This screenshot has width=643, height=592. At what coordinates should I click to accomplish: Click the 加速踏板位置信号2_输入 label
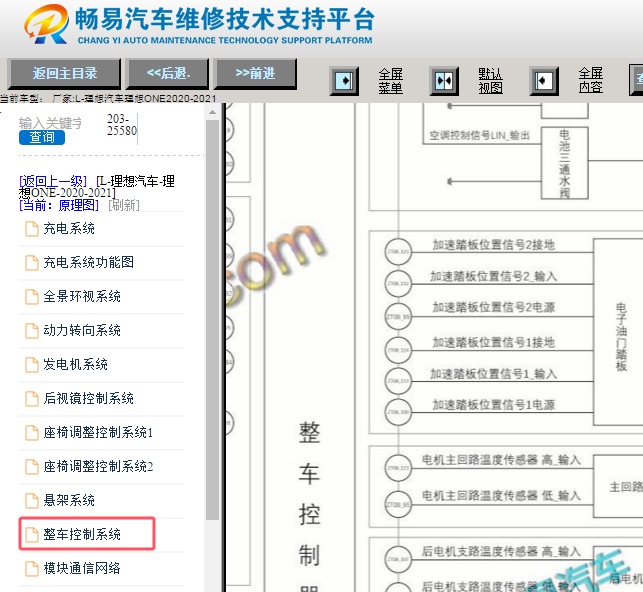(493, 276)
